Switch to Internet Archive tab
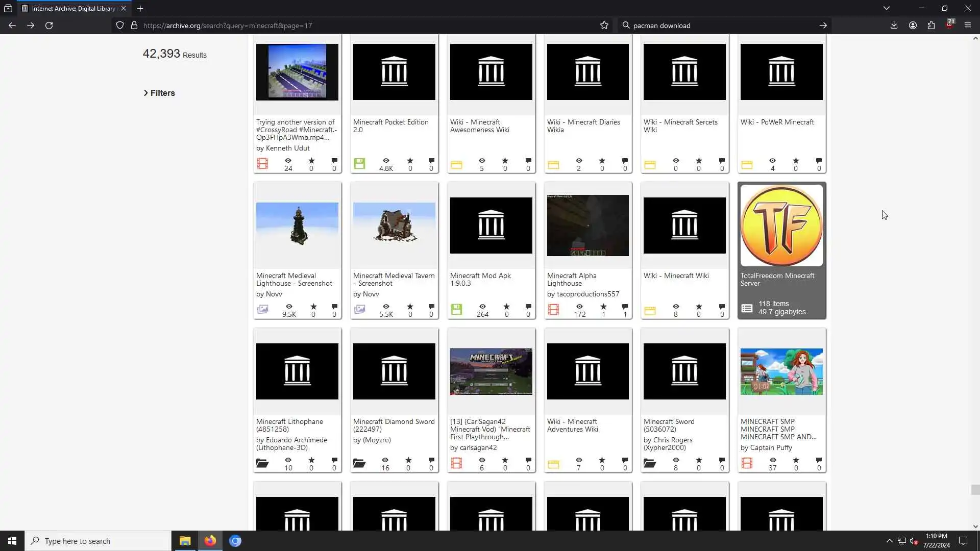 coord(71,8)
